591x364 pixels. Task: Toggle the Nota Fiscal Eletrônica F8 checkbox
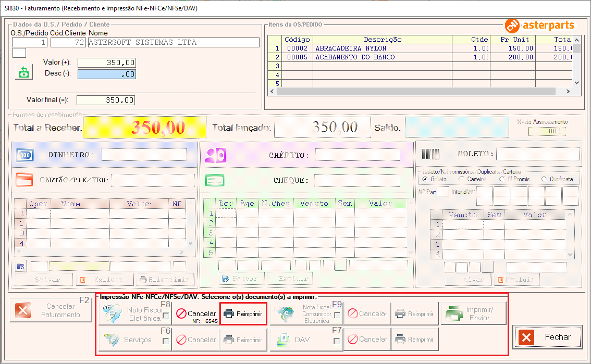[x=165, y=316]
